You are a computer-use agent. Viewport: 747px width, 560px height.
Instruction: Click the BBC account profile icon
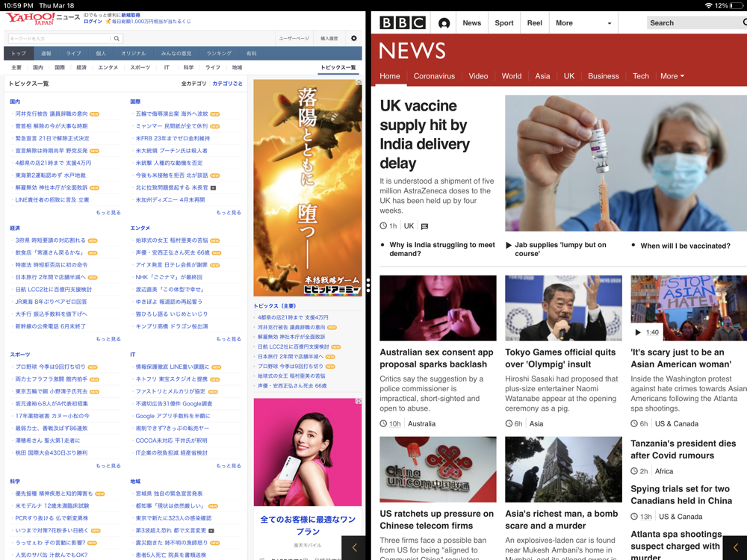pyautogui.click(x=444, y=23)
